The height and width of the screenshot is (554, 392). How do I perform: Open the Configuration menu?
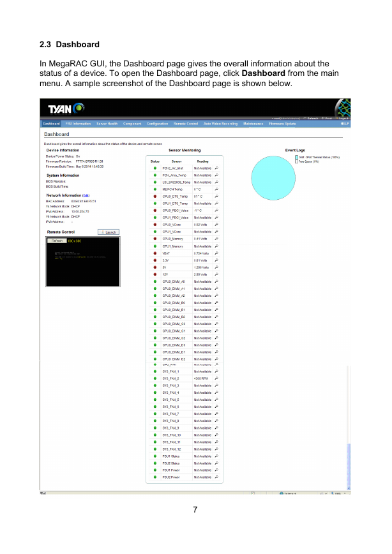point(157,124)
